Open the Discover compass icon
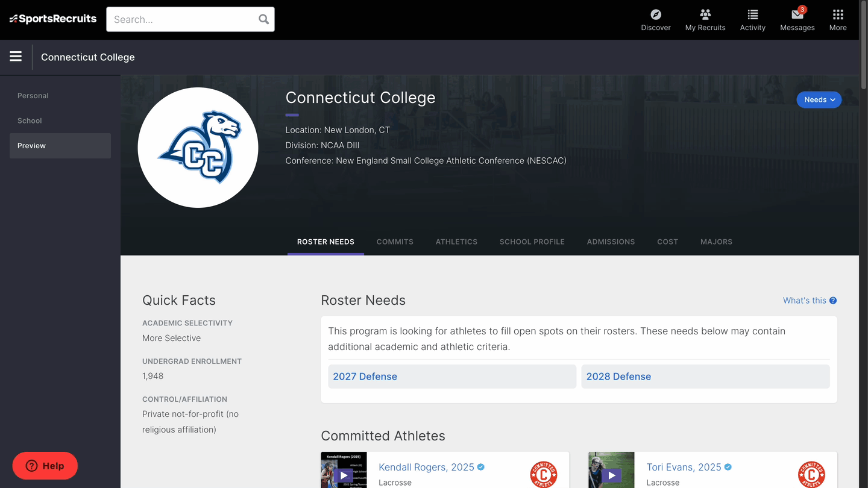This screenshot has width=868, height=488. [x=656, y=14]
